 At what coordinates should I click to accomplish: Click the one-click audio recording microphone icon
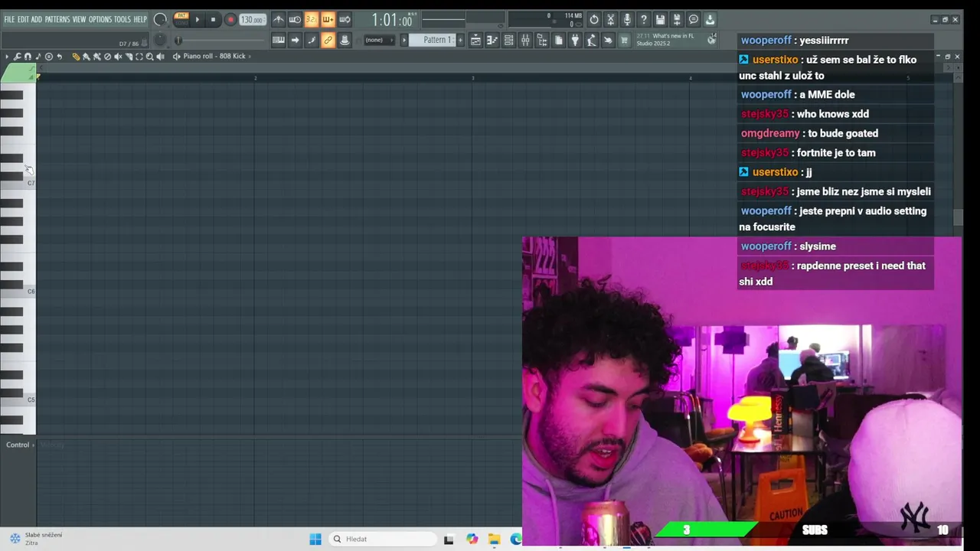pos(627,19)
